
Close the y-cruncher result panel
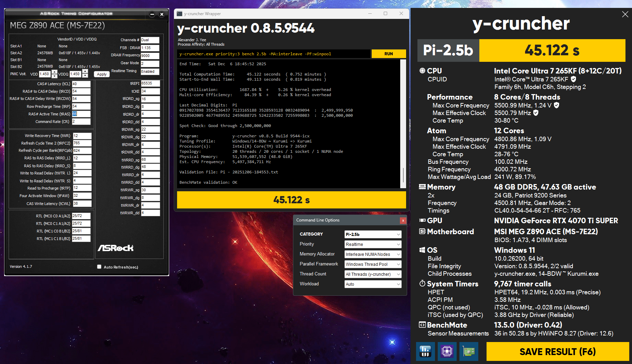pyautogui.click(x=625, y=14)
